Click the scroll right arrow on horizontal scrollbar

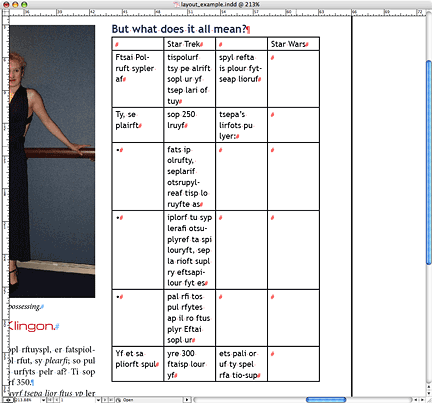(x=422, y=400)
